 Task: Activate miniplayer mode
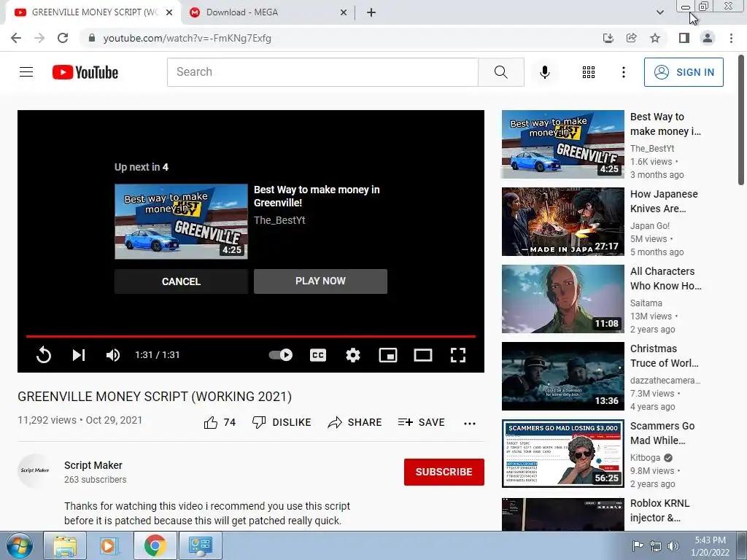coord(388,355)
